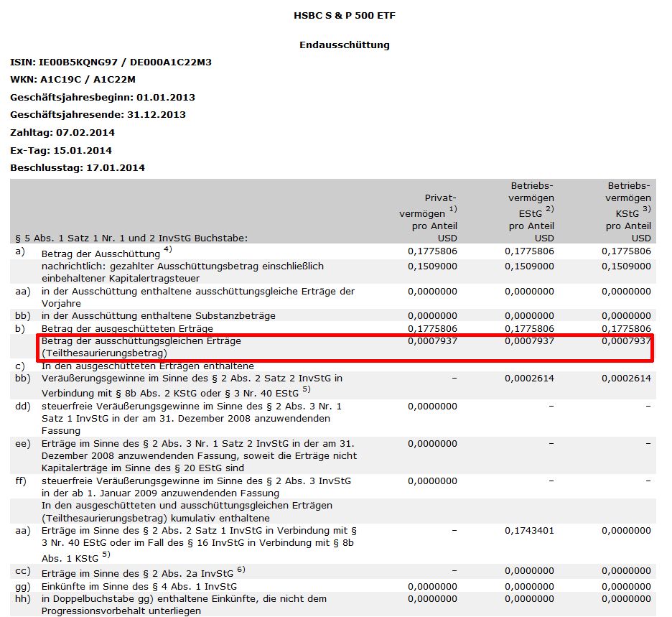672x617 pixels.
Task: Click the Privatvermögen value 0,0007937
Action: pos(432,341)
